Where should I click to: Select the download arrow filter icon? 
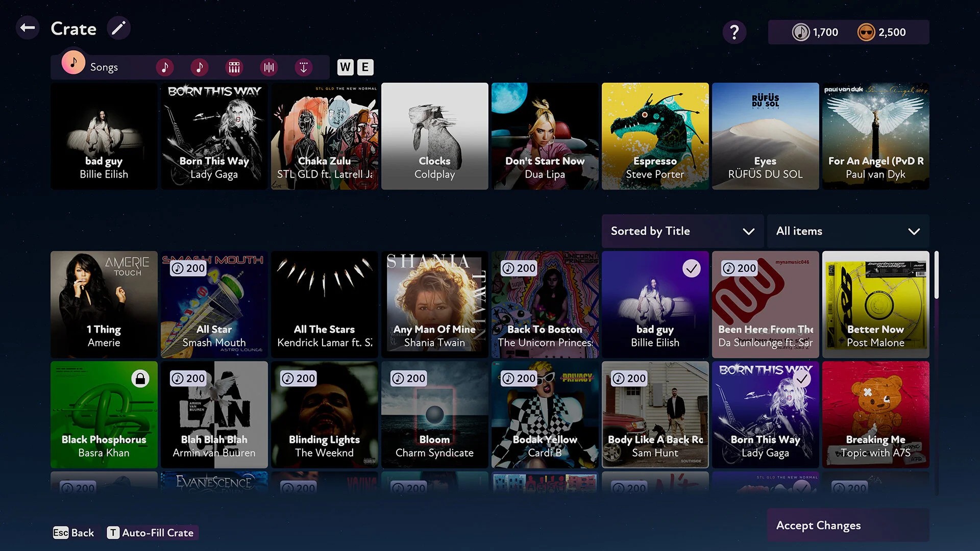pos(303,67)
